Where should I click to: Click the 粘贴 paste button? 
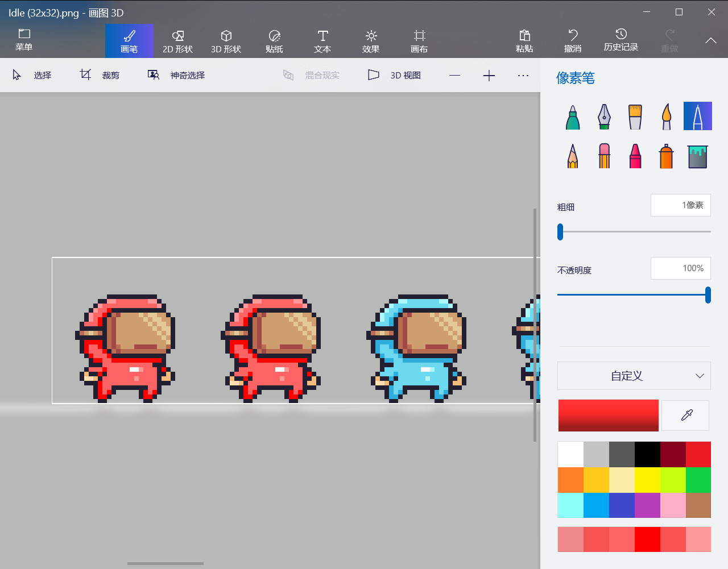(x=524, y=41)
